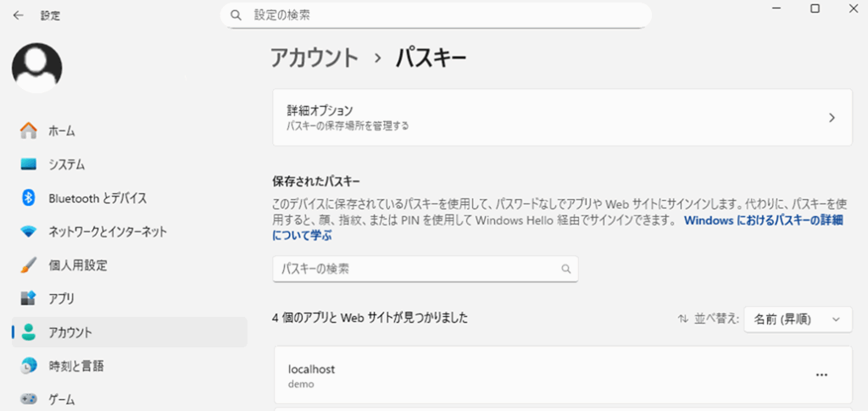Click the Network Wi-Fi icon
Screen dimensions: 868x411
point(29,231)
